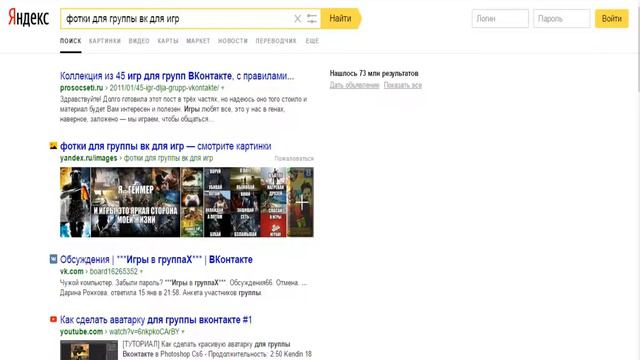Switch to the Маркет tab
The height and width of the screenshot is (360, 640).
click(x=198, y=41)
